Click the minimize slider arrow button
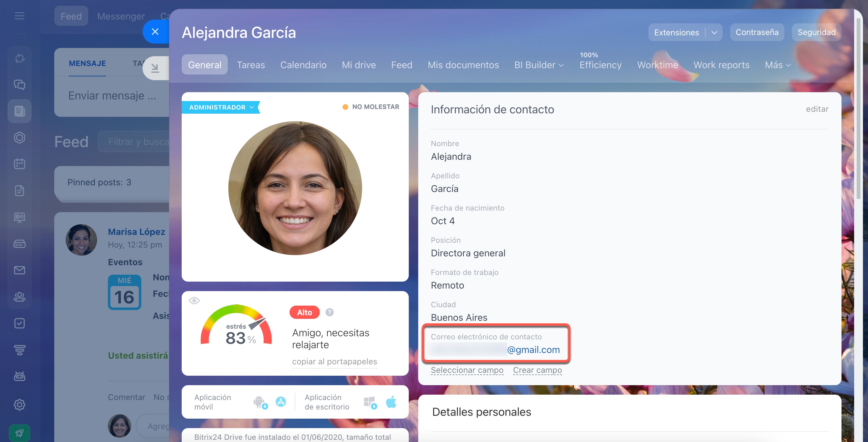Image resolution: width=868 pixels, height=442 pixels. (x=155, y=68)
